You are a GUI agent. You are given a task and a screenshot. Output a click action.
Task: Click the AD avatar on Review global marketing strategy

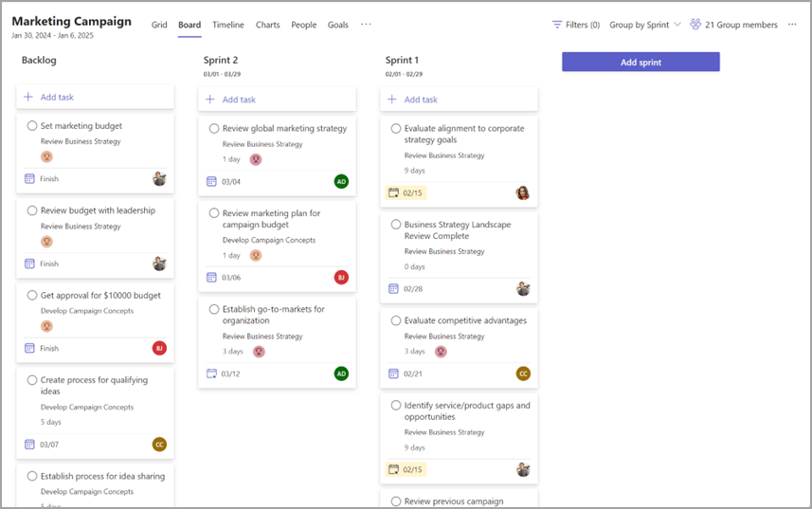click(341, 181)
